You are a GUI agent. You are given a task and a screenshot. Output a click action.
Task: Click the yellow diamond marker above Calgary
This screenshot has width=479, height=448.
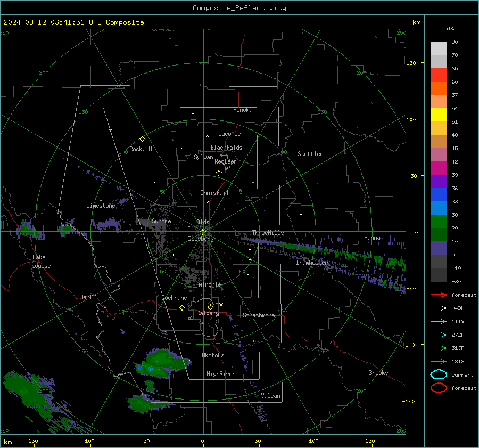click(210, 307)
